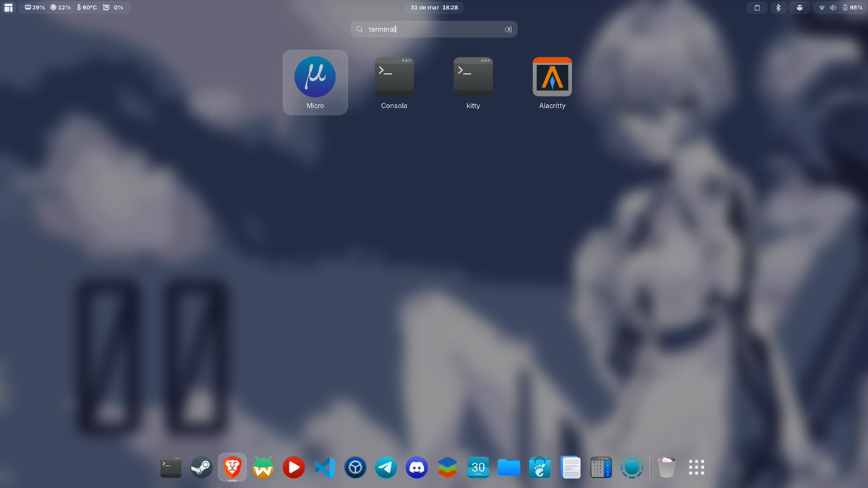This screenshot has height=488, width=868.
Task: Click the 29% memory usage indicator
Action: click(35, 7)
